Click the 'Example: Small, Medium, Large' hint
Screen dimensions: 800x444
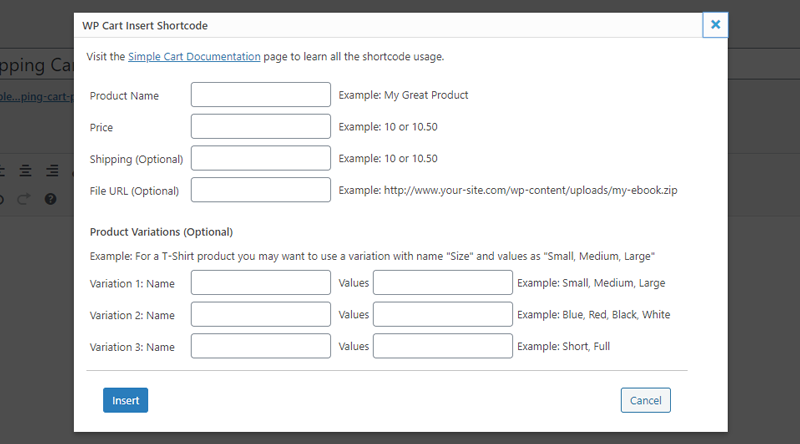[591, 283]
